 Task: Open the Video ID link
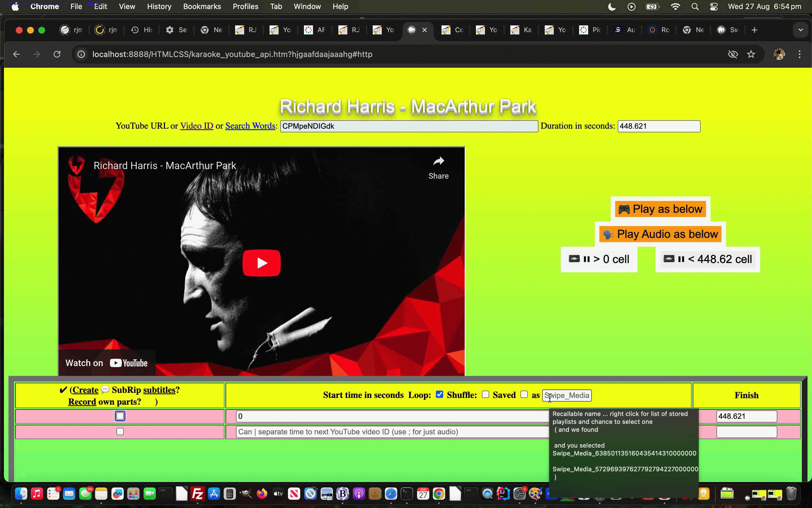(x=197, y=126)
